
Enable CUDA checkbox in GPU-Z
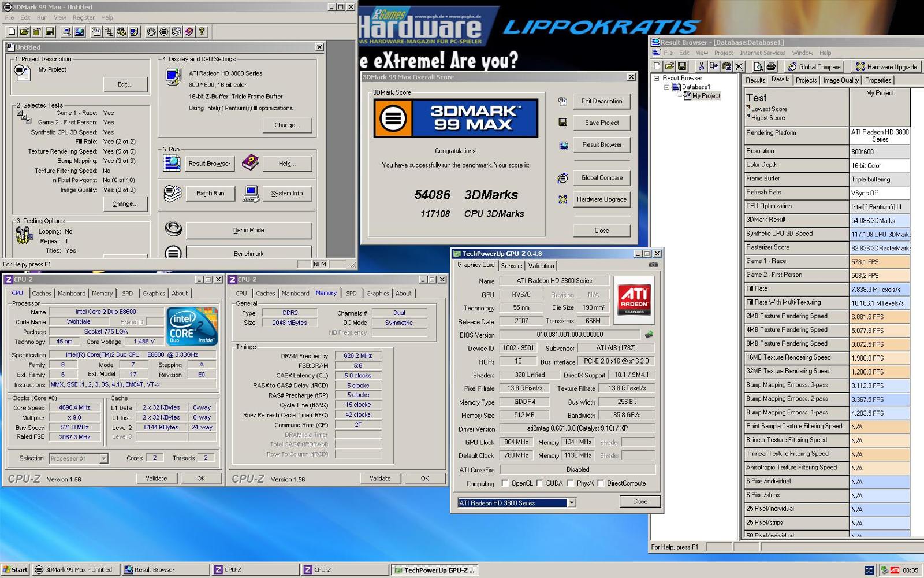click(x=539, y=483)
